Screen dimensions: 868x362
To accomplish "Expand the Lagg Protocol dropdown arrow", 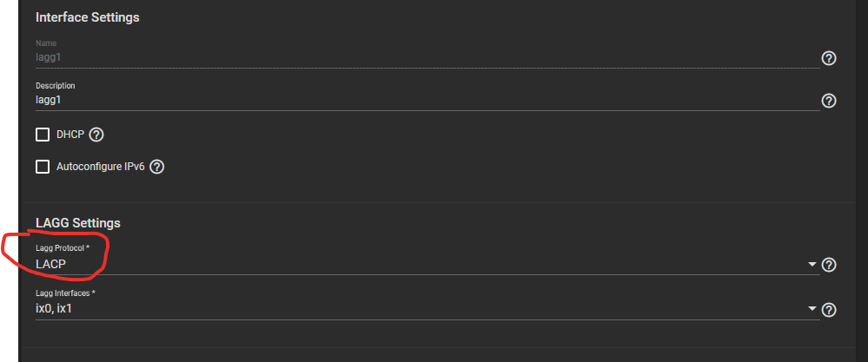I will coord(812,264).
